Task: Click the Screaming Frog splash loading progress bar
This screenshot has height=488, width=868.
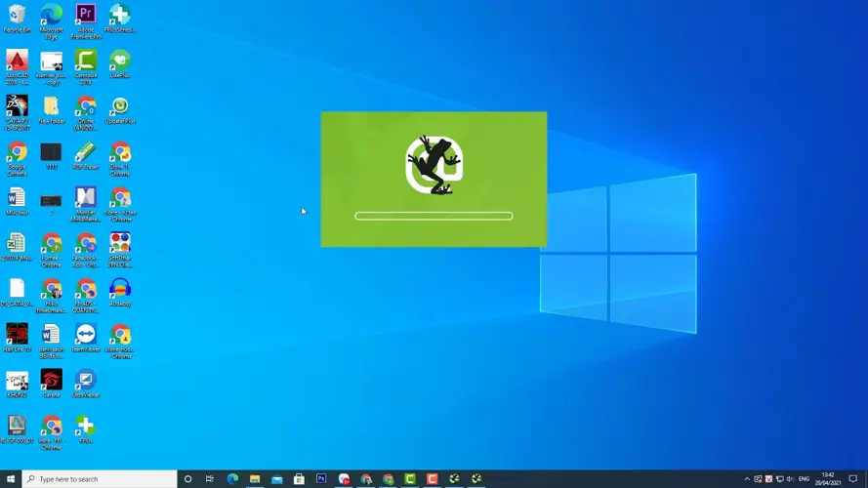Action: click(434, 216)
